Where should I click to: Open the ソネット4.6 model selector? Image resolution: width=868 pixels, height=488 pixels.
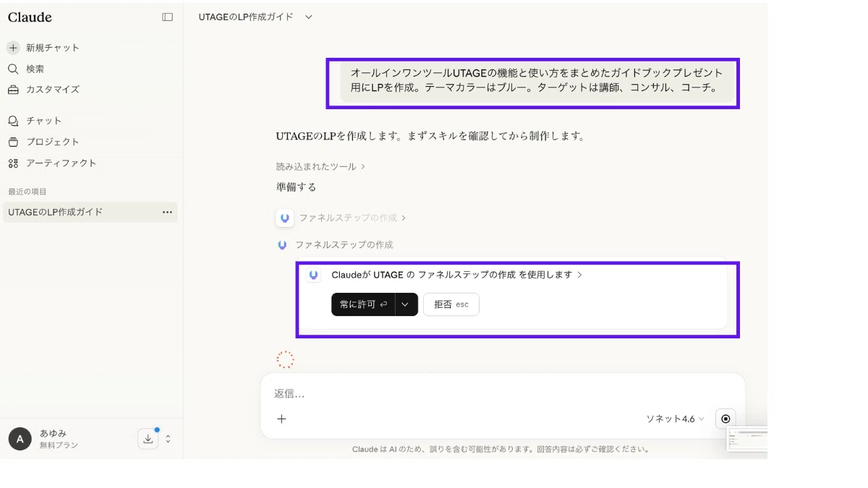tap(675, 419)
